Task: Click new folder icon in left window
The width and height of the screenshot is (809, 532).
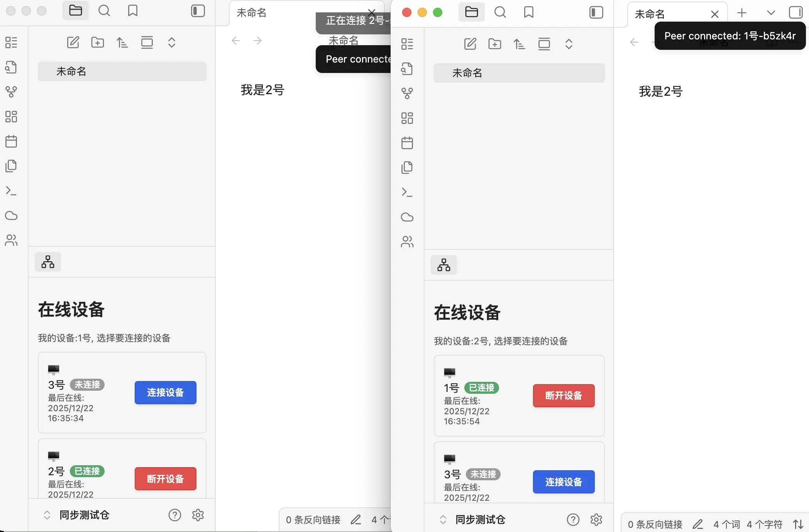Action: pyautogui.click(x=98, y=42)
